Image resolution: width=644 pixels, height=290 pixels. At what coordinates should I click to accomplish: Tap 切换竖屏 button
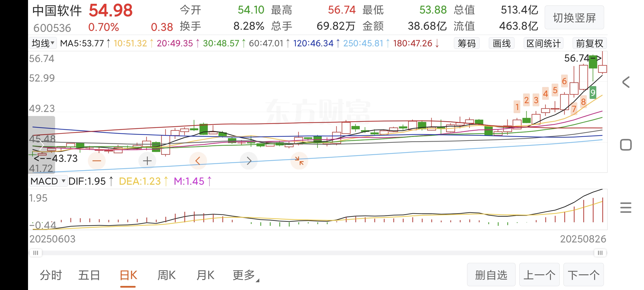pos(574,18)
